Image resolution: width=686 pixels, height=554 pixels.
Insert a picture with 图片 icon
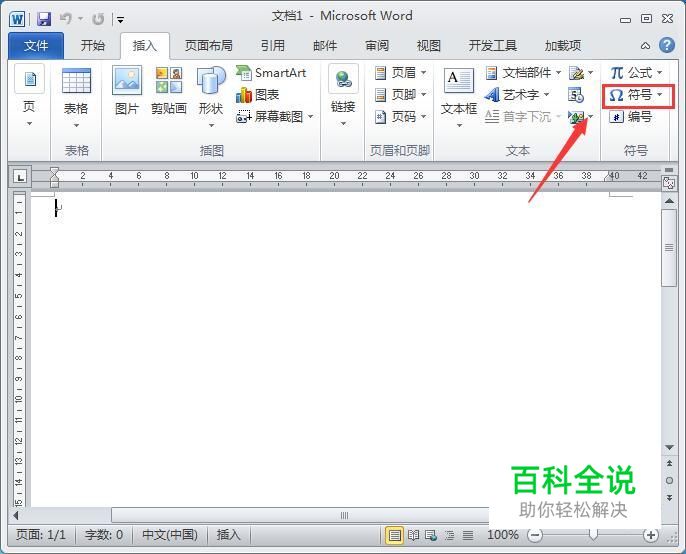click(x=127, y=91)
